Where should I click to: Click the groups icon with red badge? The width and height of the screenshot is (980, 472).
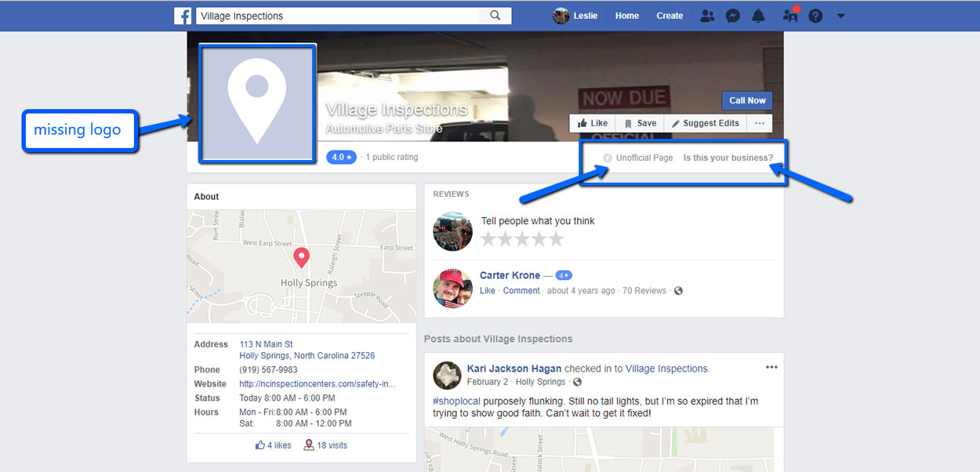coord(790,16)
